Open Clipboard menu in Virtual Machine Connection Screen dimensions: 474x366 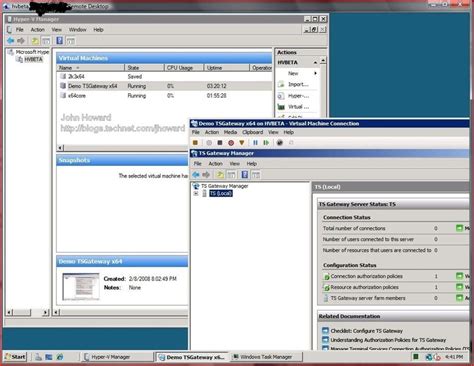(253, 132)
